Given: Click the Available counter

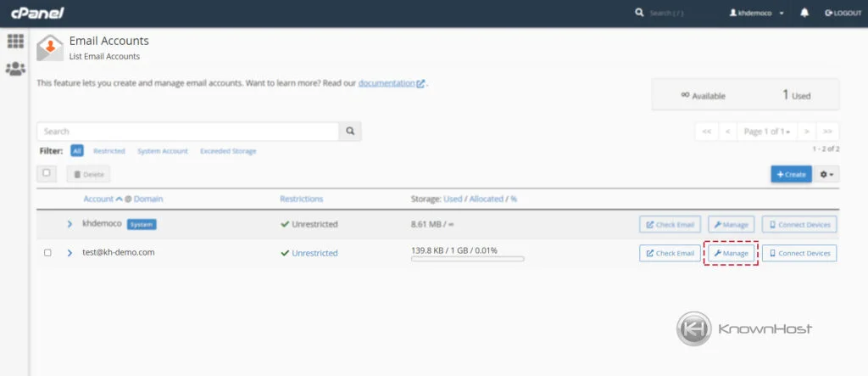Looking at the screenshot, I should pos(703,95).
